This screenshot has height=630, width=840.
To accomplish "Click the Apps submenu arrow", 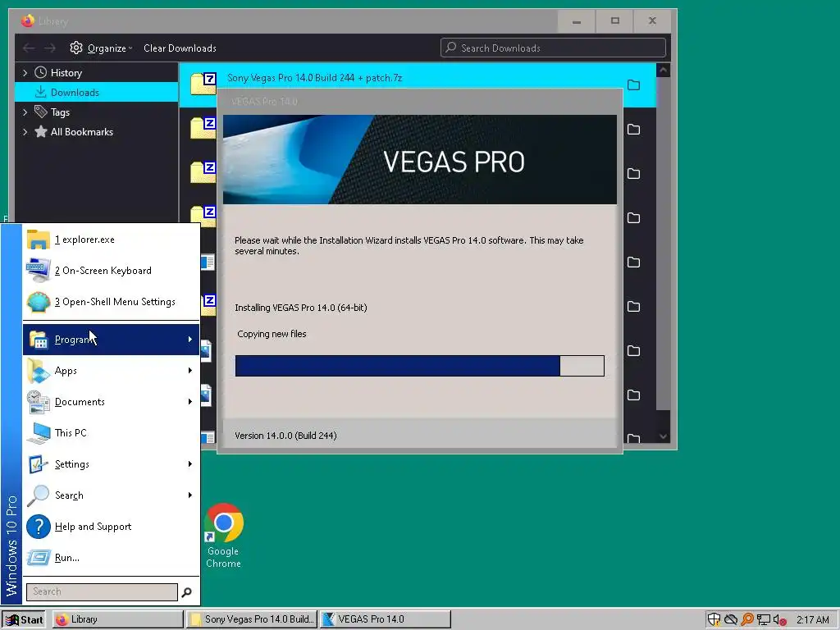I will pyautogui.click(x=190, y=371).
